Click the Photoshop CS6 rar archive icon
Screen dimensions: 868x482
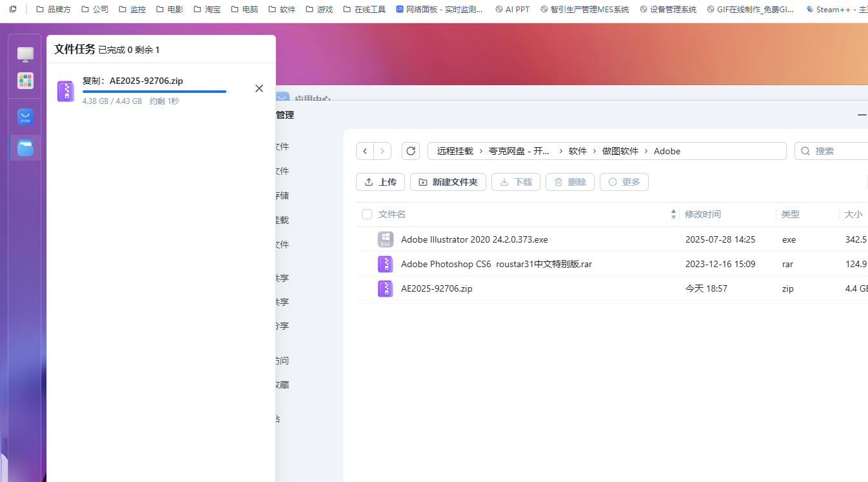[x=386, y=264]
